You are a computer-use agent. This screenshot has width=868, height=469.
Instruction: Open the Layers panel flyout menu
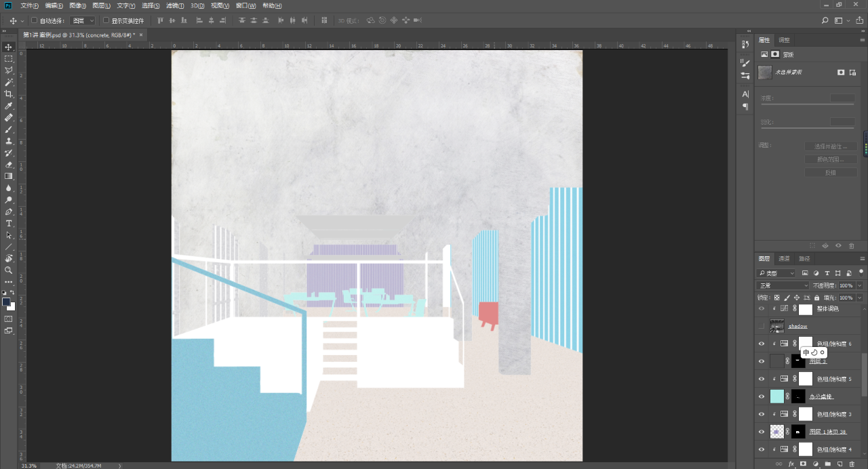pyautogui.click(x=863, y=259)
